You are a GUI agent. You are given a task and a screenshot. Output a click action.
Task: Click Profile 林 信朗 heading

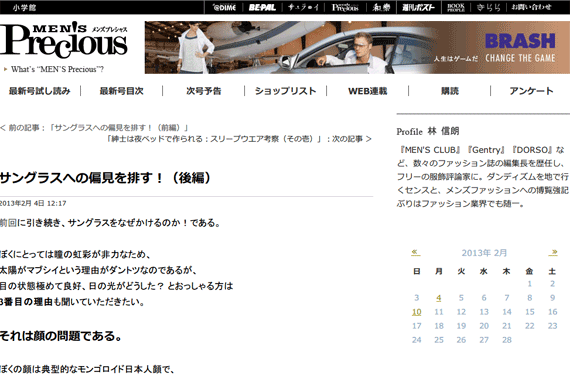(x=428, y=131)
